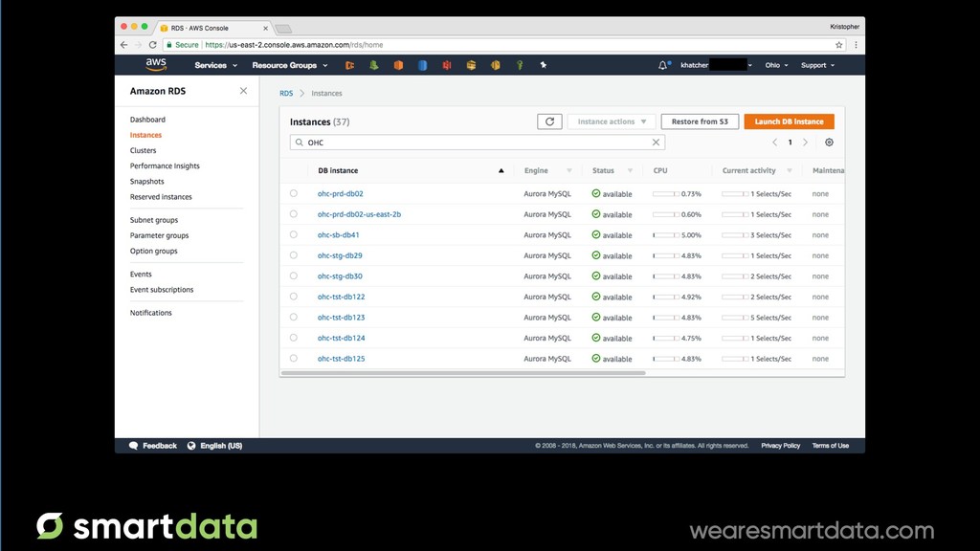The width and height of the screenshot is (980, 551).
Task: Open the Instance actions dropdown
Action: click(x=612, y=121)
